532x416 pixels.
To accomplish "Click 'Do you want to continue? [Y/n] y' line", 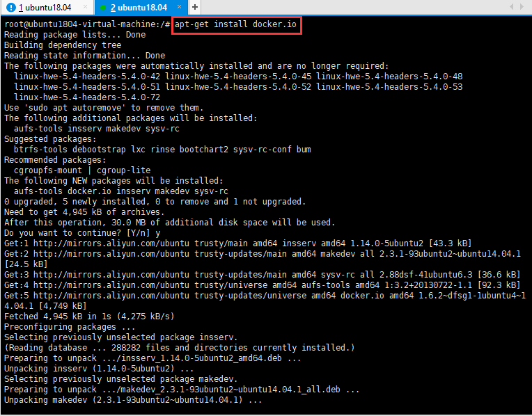I will click(x=82, y=233).
